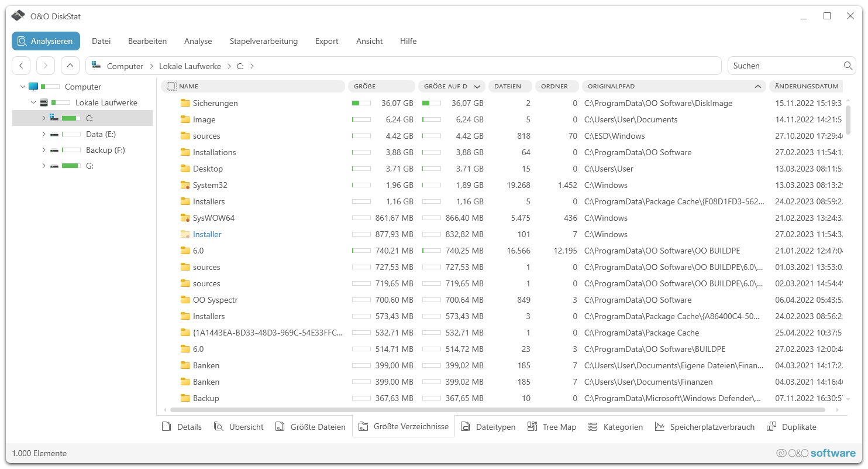Expand the G: drive node
Screen dimensions: 868x469
43,166
